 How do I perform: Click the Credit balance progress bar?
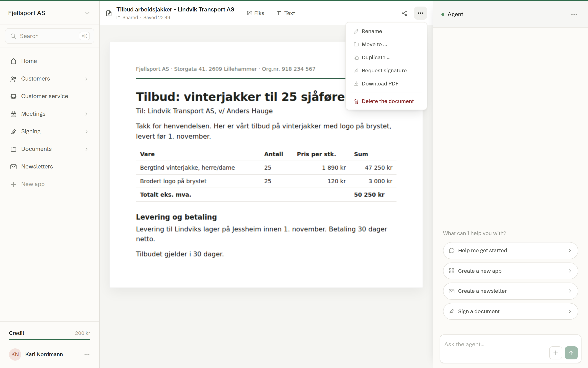click(50, 340)
